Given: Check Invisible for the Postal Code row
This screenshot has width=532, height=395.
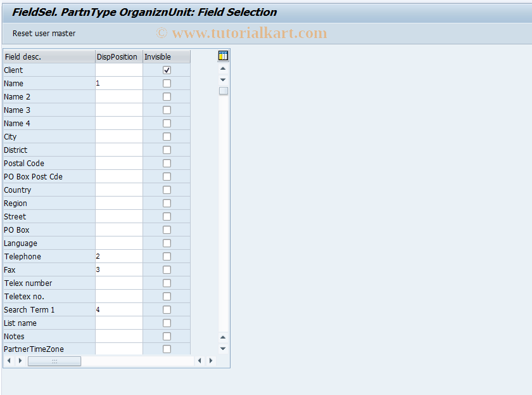Looking at the screenshot, I should (x=167, y=164).
